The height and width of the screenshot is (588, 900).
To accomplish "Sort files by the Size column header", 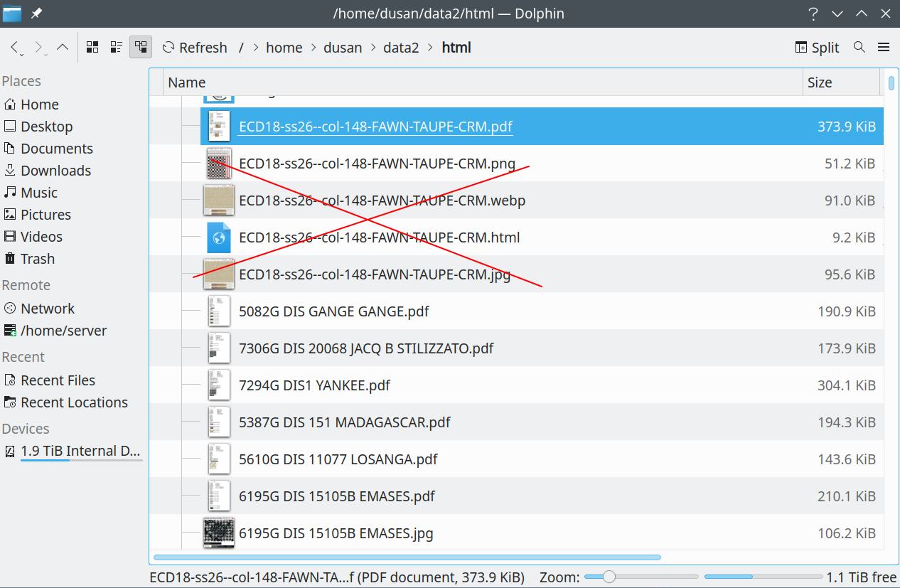I will 820,82.
